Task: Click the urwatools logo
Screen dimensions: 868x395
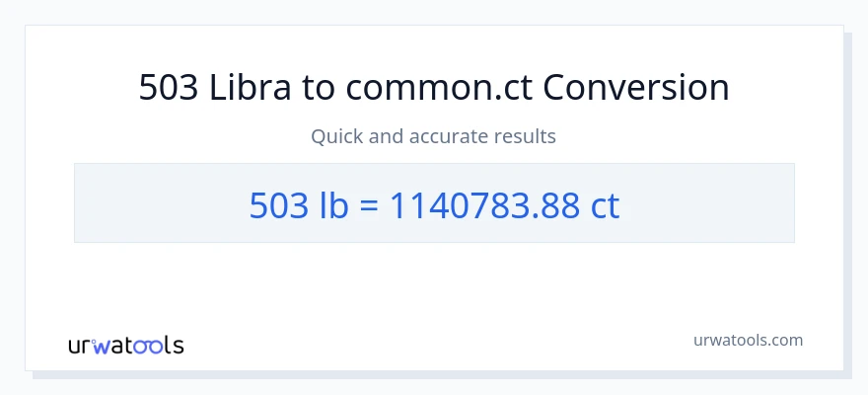Action: 125,345
